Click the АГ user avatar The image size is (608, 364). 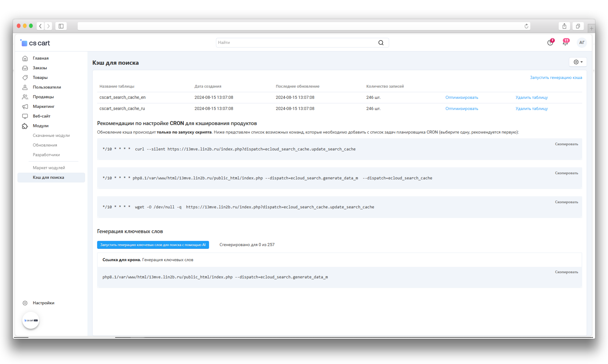(x=582, y=43)
